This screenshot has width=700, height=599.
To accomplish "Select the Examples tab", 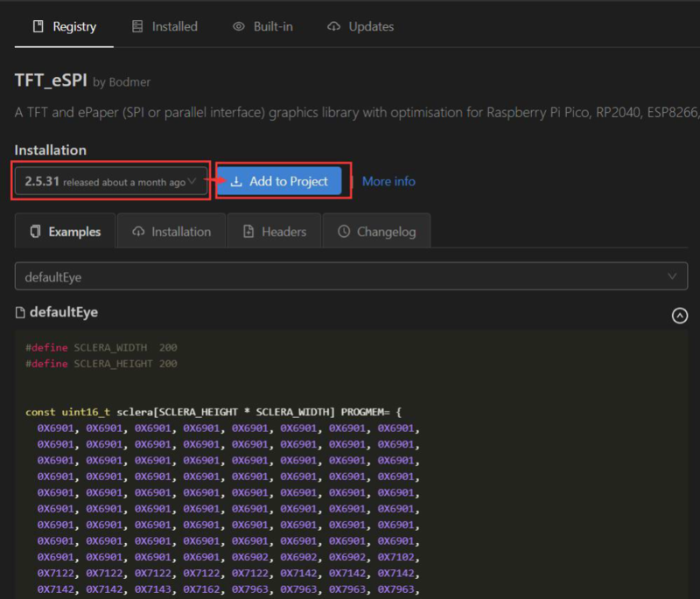I will [65, 231].
